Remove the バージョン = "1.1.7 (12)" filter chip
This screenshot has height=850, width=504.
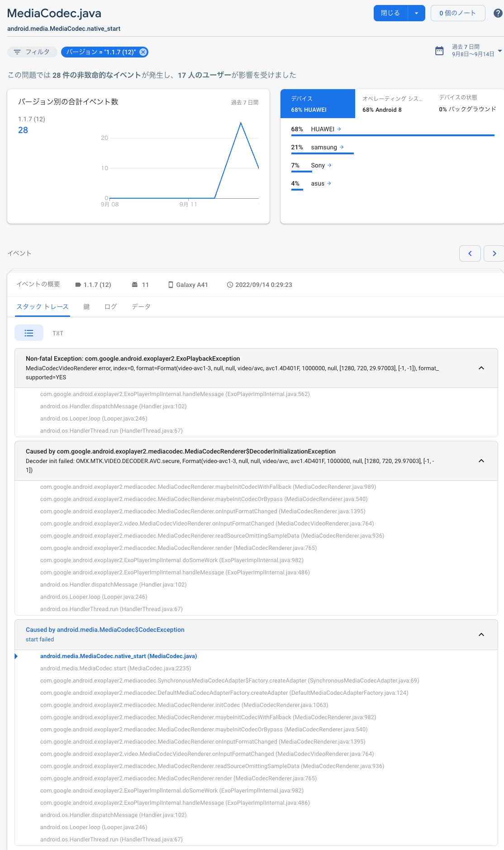coord(143,52)
